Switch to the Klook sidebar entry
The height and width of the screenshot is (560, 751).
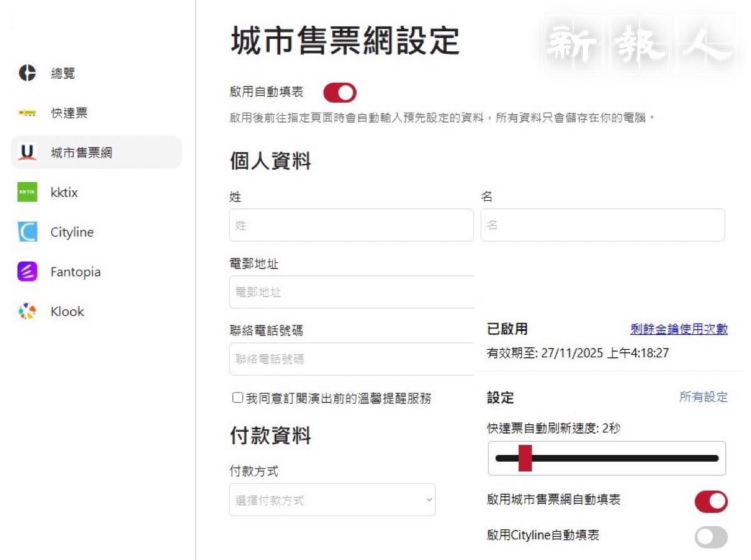pyautogui.click(x=67, y=312)
